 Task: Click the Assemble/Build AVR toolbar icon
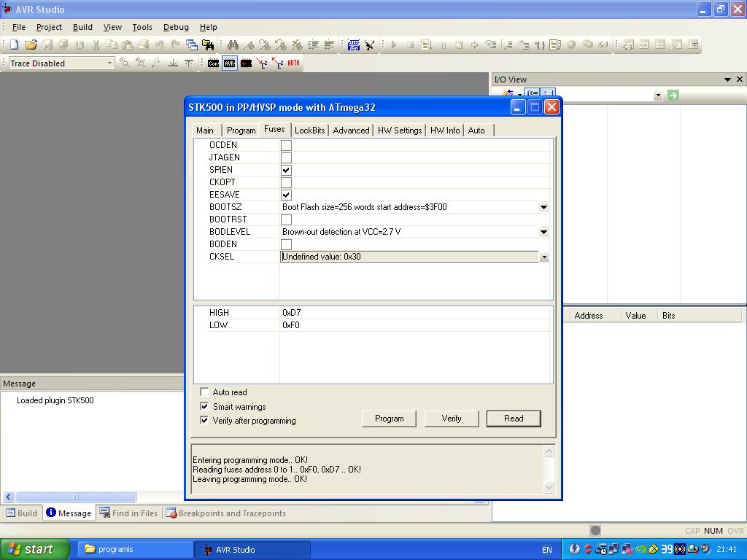tap(353, 44)
